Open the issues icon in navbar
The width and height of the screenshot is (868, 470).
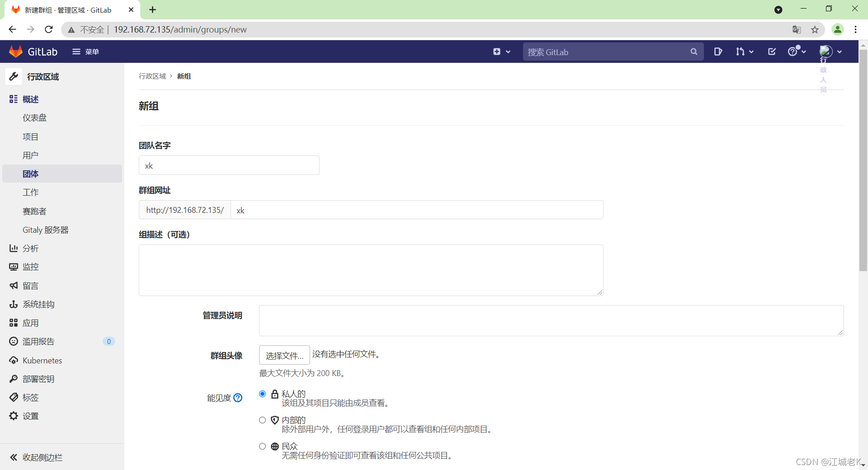718,52
